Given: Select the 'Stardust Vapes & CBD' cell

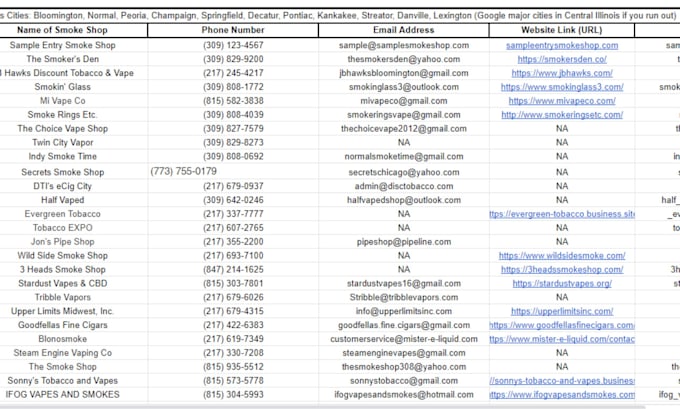Looking at the screenshot, I should (x=73, y=283).
